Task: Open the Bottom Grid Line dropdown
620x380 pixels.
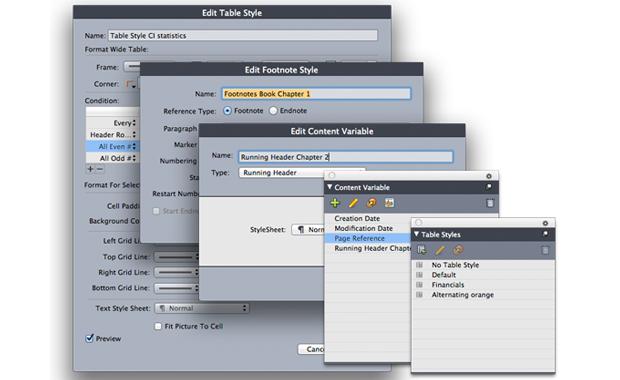Action: [x=177, y=288]
